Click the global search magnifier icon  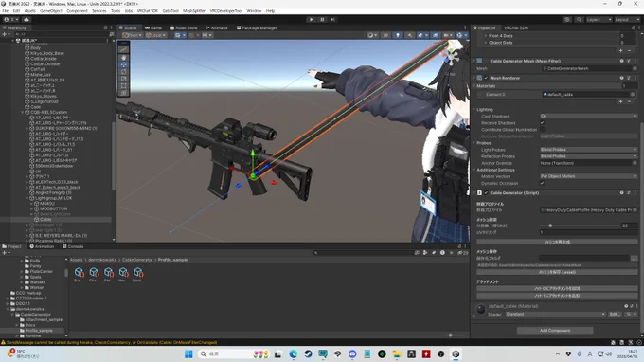coord(579,19)
